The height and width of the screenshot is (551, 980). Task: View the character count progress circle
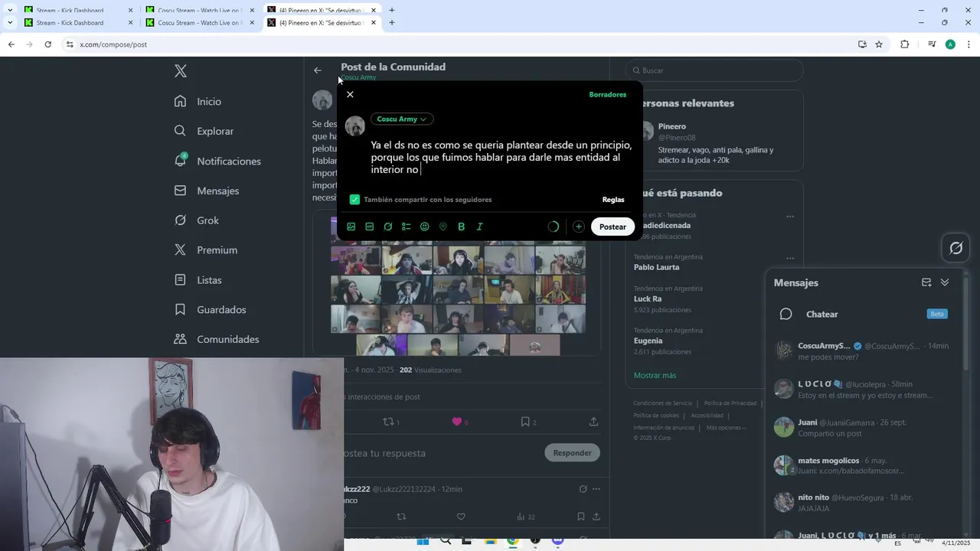pos(554,227)
